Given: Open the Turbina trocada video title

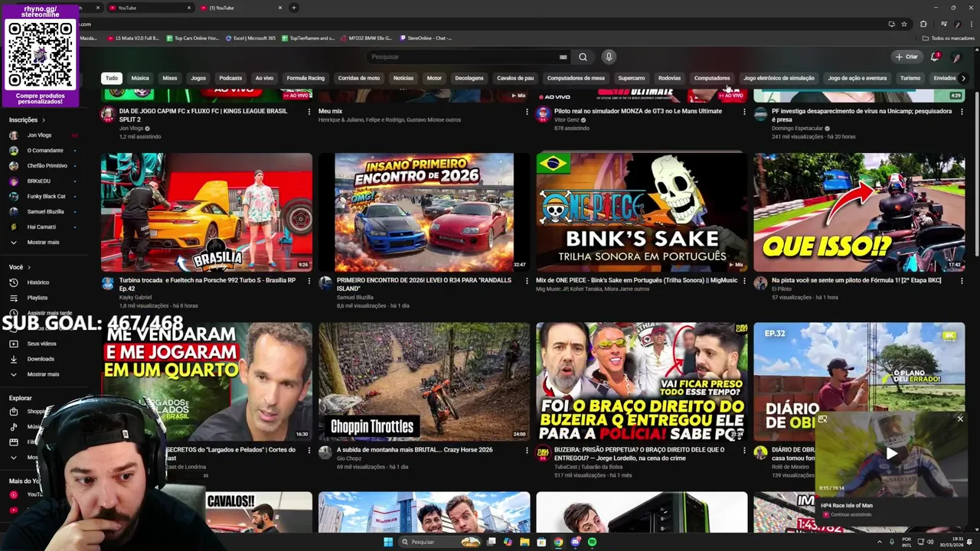Looking at the screenshot, I should [x=207, y=285].
